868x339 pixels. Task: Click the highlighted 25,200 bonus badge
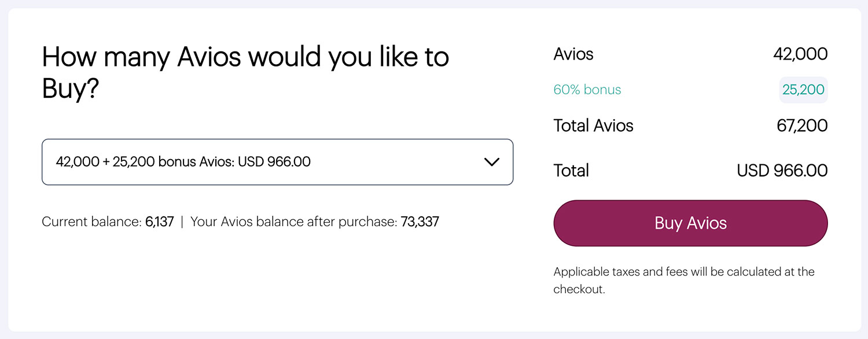[804, 90]
